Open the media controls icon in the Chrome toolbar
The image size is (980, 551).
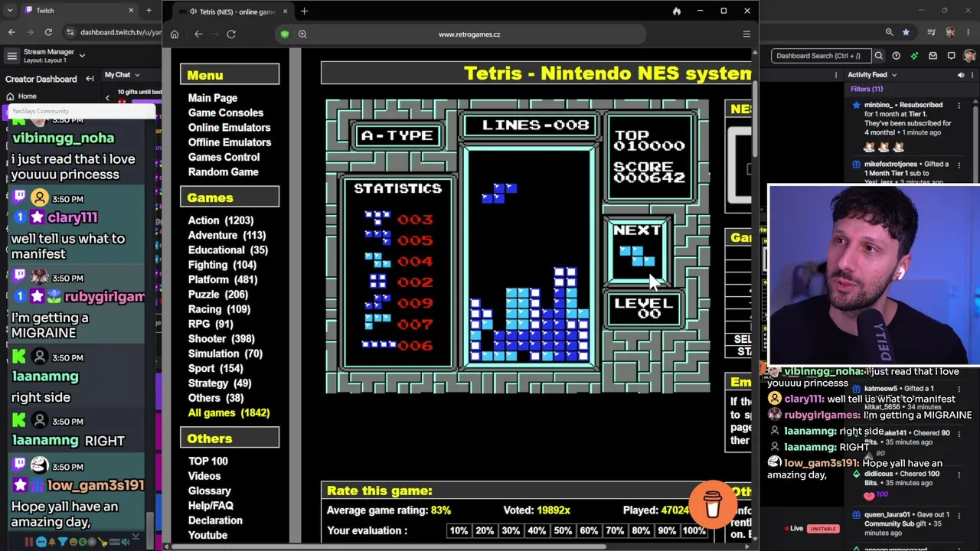[x=932, y=32]
